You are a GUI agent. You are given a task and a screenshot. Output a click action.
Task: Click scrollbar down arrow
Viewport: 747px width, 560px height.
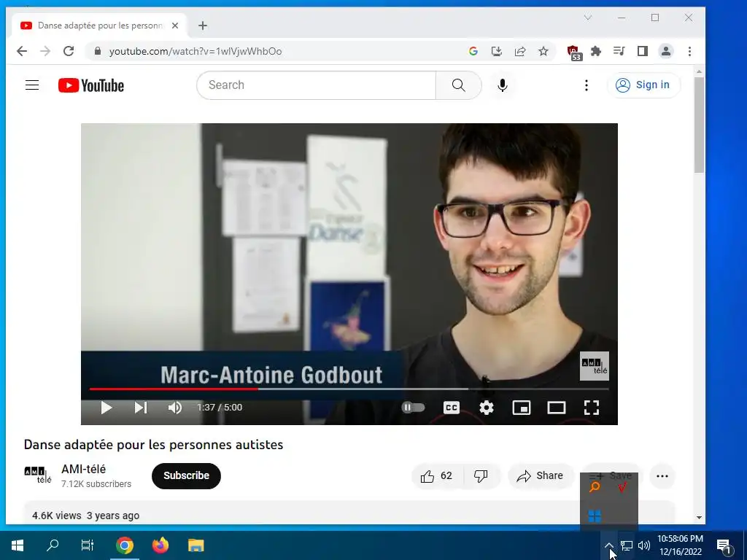click(x=699, y=517)
